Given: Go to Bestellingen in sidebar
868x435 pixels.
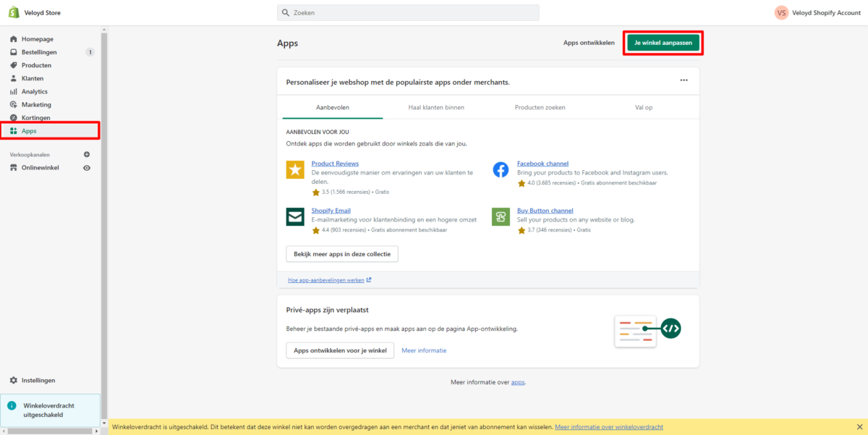Looking at the screenshot, I should click(39, 52).
